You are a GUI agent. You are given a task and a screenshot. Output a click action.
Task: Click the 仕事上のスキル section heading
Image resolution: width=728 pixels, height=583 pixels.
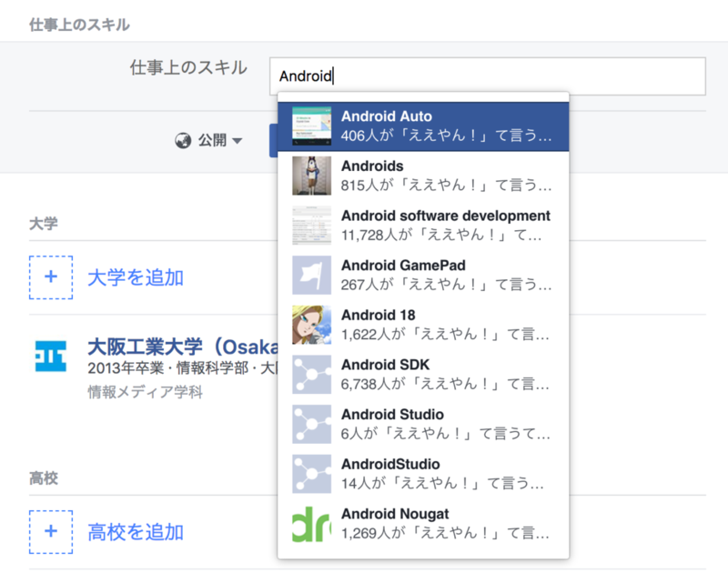pos(79,25)
